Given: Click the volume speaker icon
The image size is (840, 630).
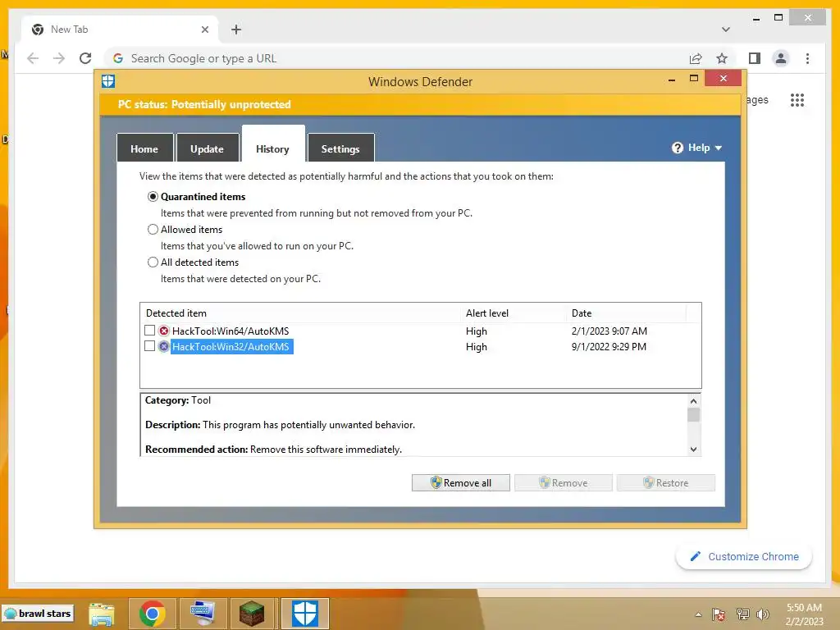Looking at the screenshot, I should [762, 614].
